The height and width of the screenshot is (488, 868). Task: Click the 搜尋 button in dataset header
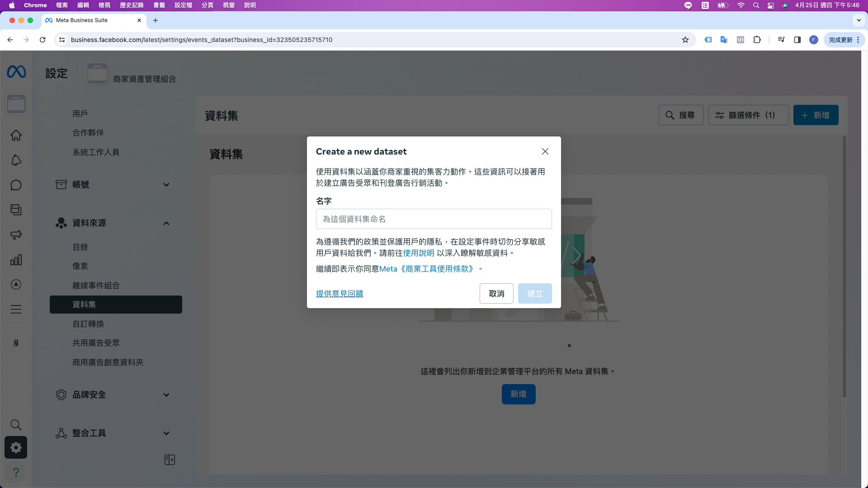(x=681, y=115)
